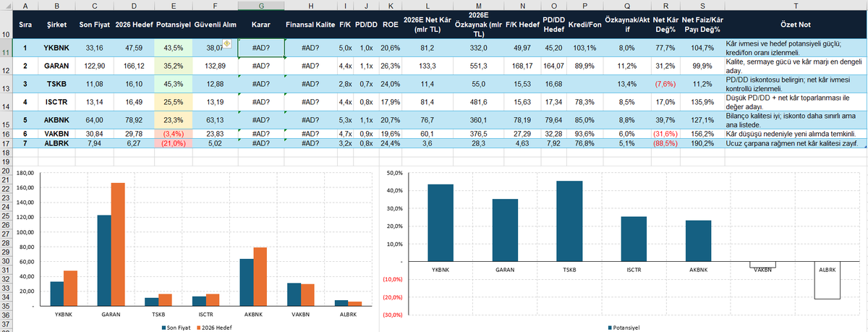Click the '551,3' Özkaynak cell for GARAN
The width and height of the screenshot is (868, 332).
[480, 66]
